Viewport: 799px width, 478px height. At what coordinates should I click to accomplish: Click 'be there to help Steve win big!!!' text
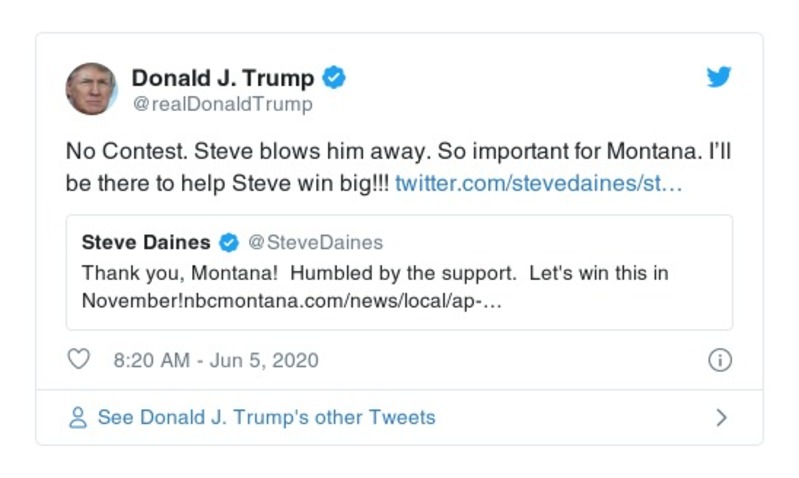(x=228, y=184)
